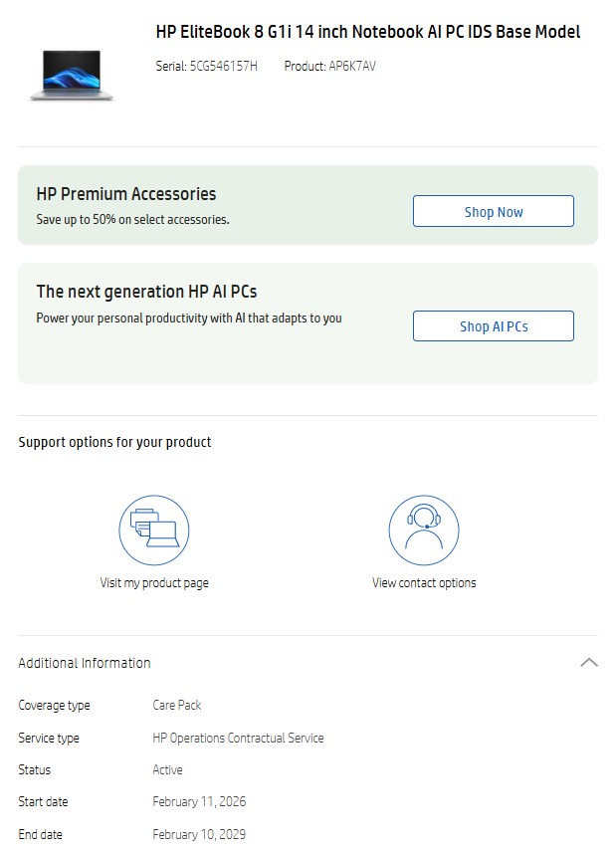Click the end date February 10, 2029
The width and height of the screenshot is (616, 852).
199,834
